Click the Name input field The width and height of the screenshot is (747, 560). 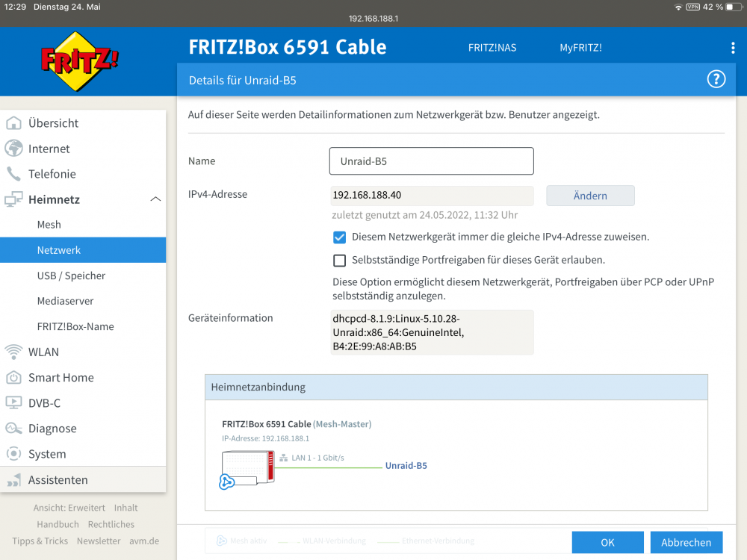tap(431, 161)
